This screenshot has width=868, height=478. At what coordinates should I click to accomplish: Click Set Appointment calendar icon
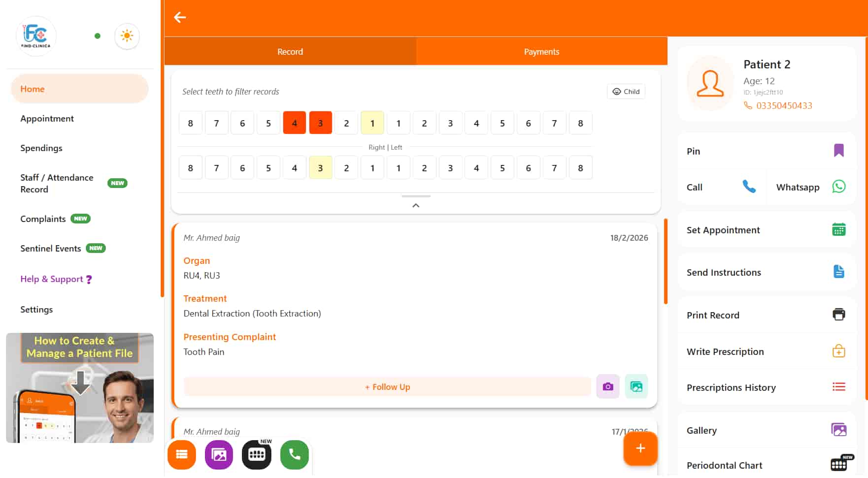click(839, 229)
